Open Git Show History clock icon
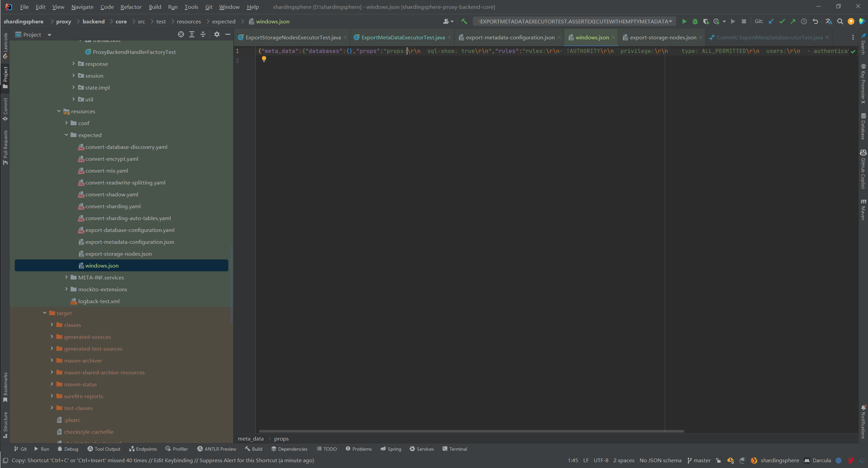Screen dimensions: 868x468 (804, 21)
